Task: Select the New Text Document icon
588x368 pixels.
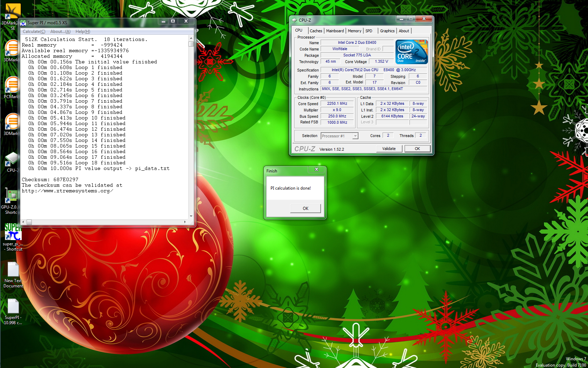Action: (x=13, y=275)
